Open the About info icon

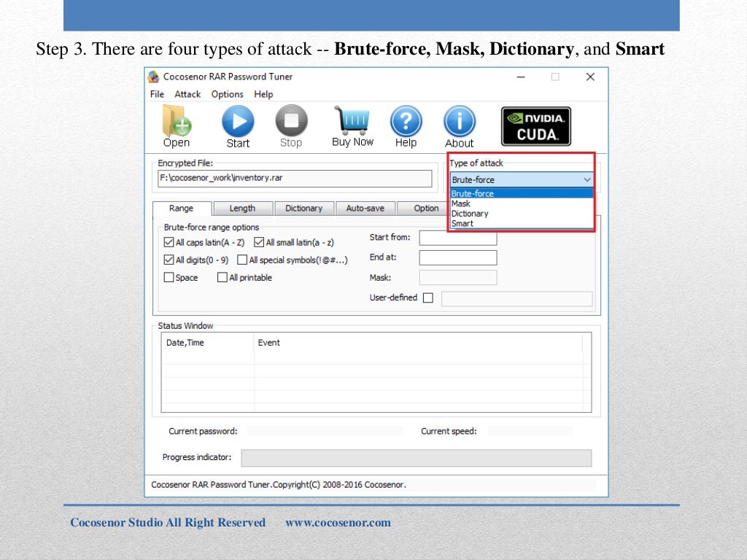tap(460, 121)
